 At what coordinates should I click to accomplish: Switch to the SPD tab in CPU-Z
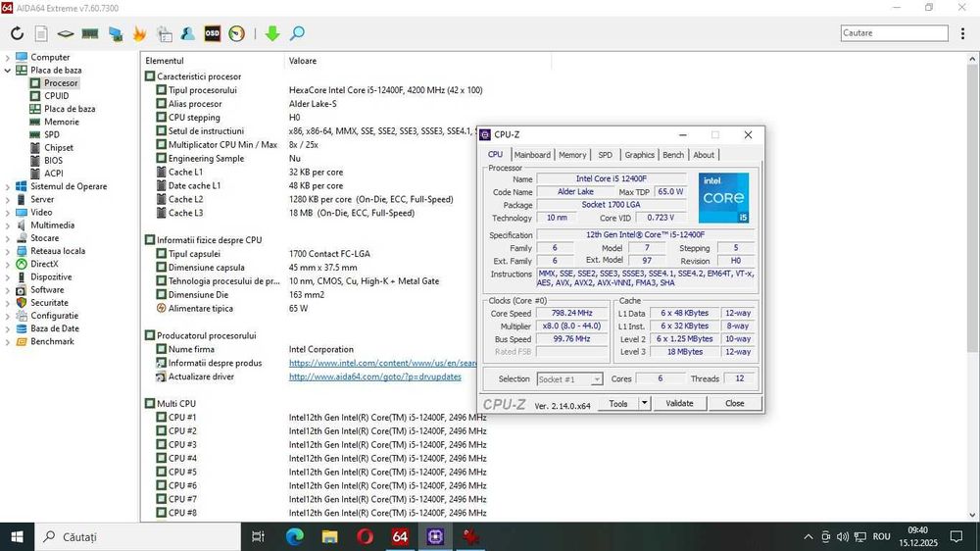pyautogui.click(x=605, y=155)
